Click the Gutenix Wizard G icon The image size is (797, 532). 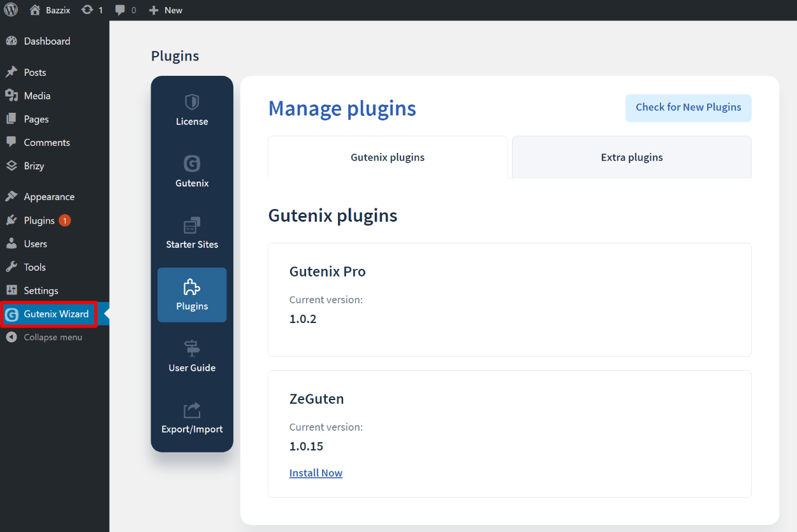coord(11,314)
